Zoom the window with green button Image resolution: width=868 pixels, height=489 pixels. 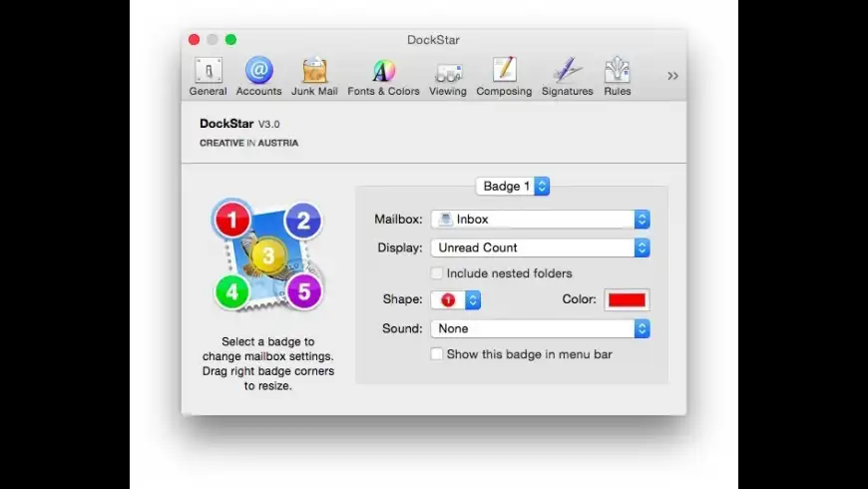[x=230, y=39]
